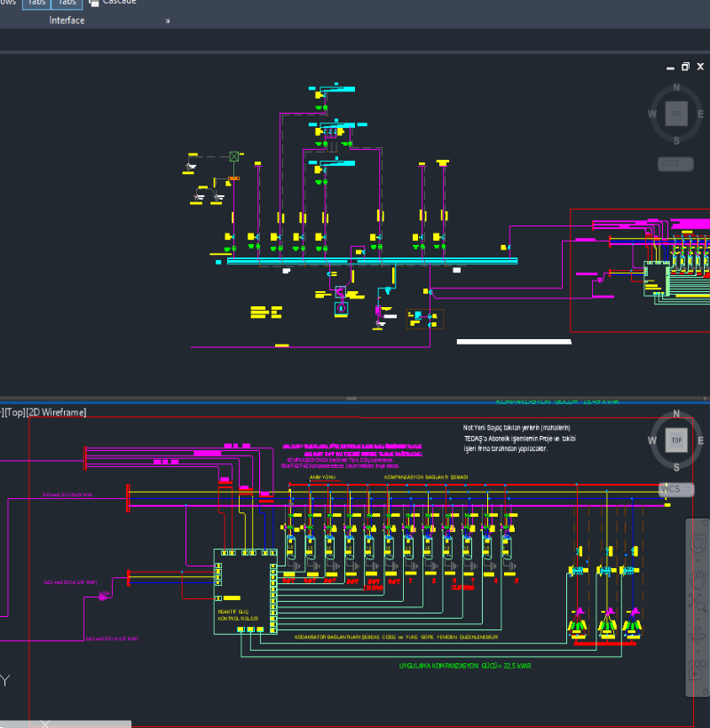Viewport: 710px width, 728px height.
Task: Open the [Top] view control menu
Action: click(13, 412)
